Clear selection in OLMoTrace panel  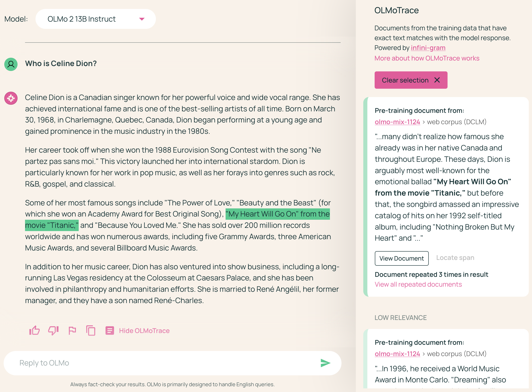pyautogui.click(x=411, y=80)
